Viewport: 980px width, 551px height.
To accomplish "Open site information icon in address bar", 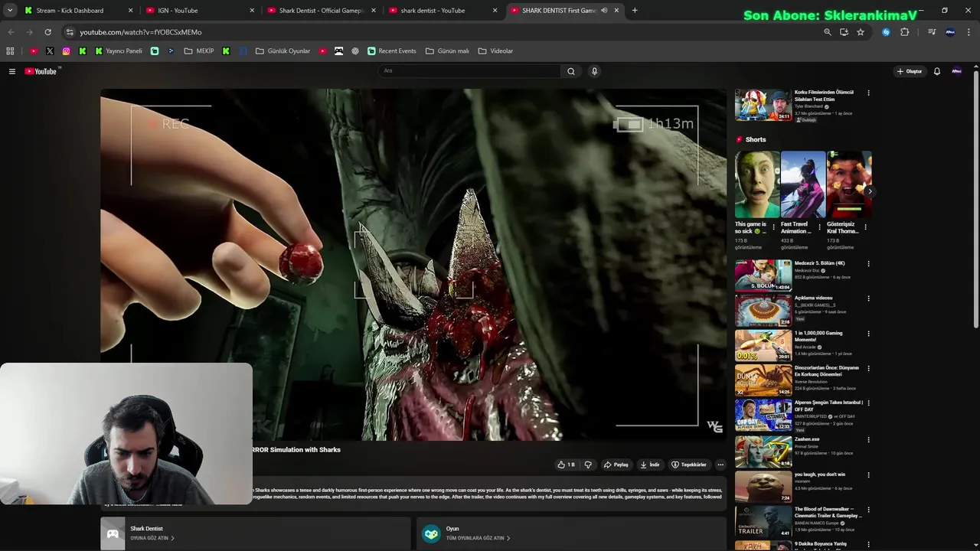I will 70,32.
